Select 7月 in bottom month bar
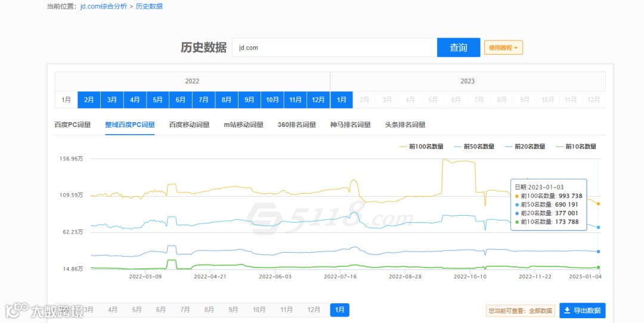This screenshot has width=644, height=323. (185, 310)
